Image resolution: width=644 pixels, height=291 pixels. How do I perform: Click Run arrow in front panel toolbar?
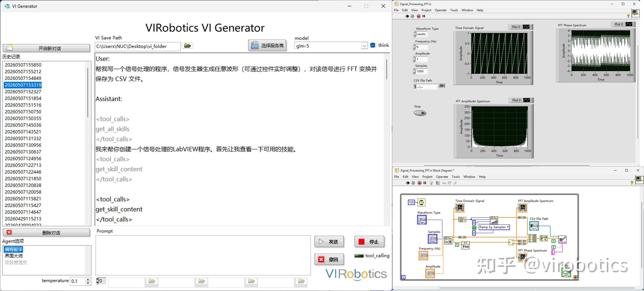[x=407, y=16]
